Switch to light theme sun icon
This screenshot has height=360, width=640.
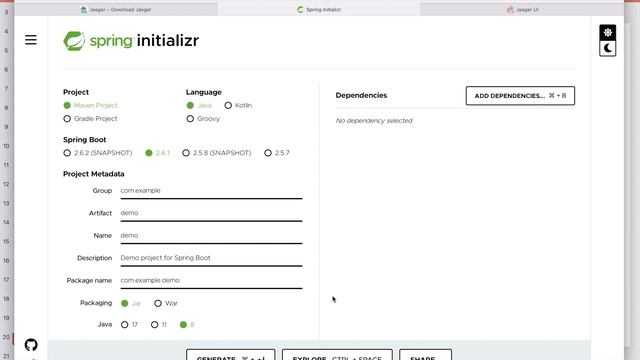pos(607,33)
